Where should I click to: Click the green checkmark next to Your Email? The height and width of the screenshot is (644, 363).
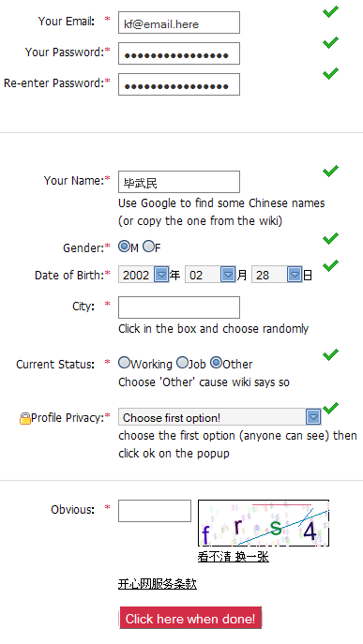(x=330, y=11)
